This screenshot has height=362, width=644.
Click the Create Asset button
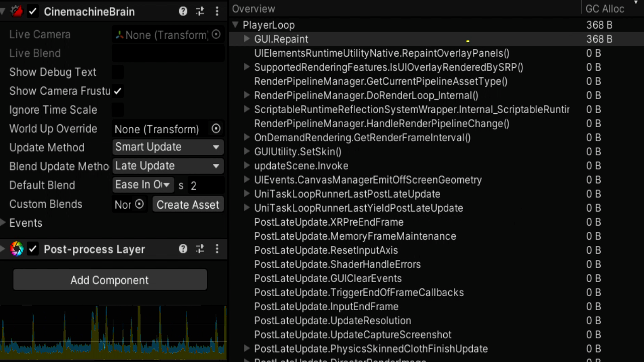point(188,205)
